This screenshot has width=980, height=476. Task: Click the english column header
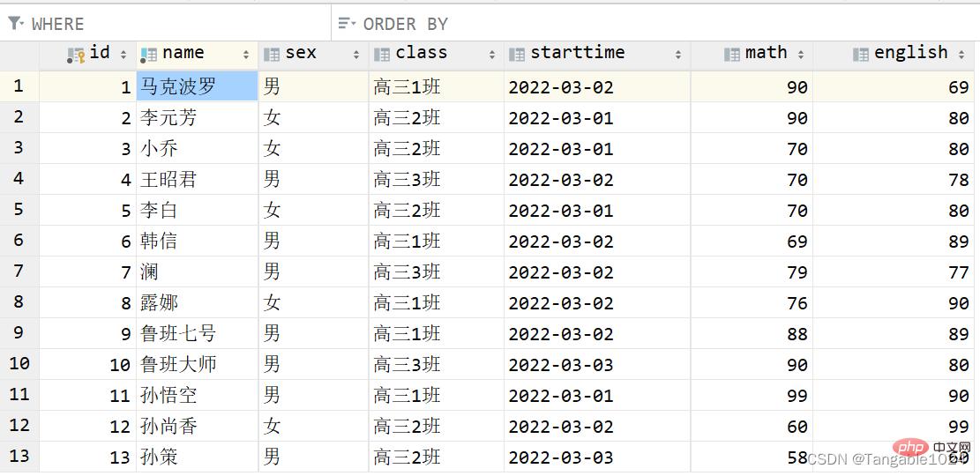tap(910, 54)
